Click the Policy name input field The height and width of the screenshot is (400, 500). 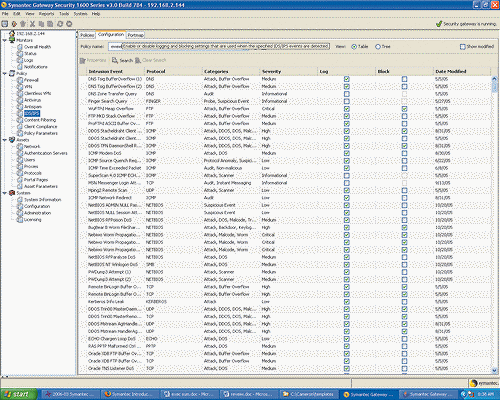tap(219, 47)
